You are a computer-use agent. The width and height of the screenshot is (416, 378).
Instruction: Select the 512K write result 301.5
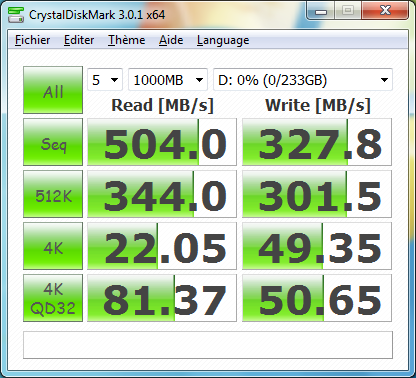point(317,194)
